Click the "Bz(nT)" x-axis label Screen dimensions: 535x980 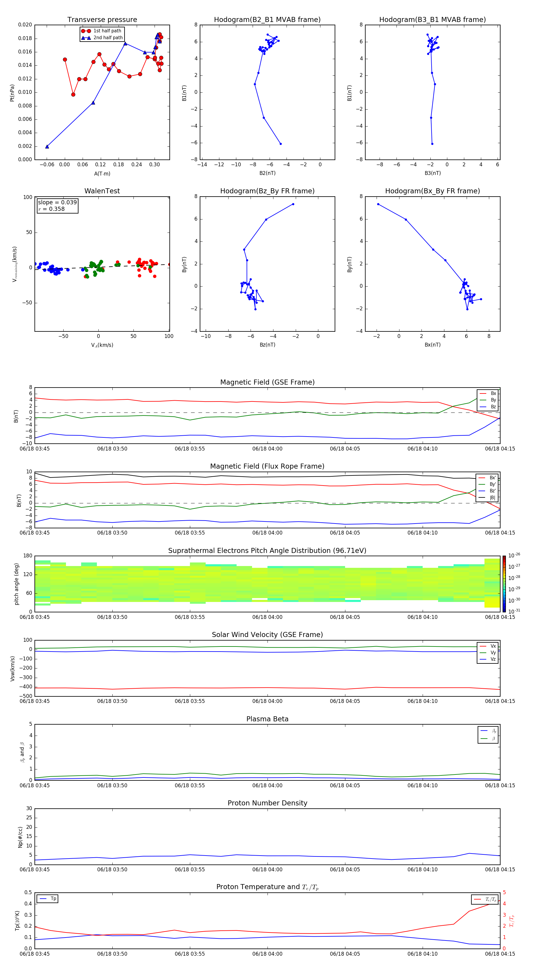[267, 345]
